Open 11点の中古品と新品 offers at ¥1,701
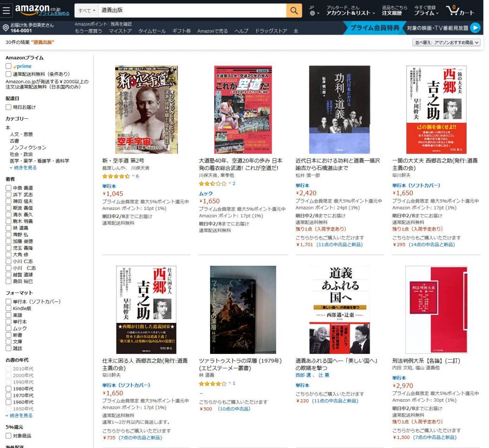489x448 pixels. (340, 245)
